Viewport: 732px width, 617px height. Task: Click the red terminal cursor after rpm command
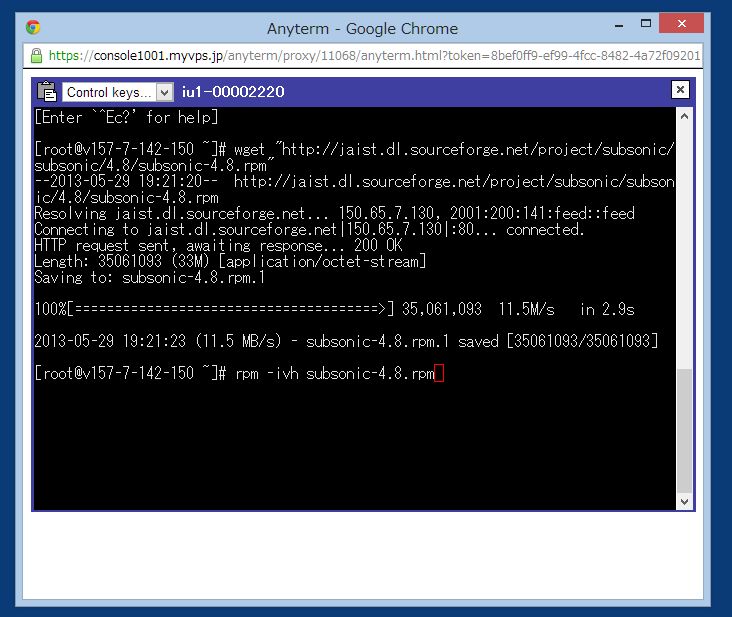click(439, 373)
